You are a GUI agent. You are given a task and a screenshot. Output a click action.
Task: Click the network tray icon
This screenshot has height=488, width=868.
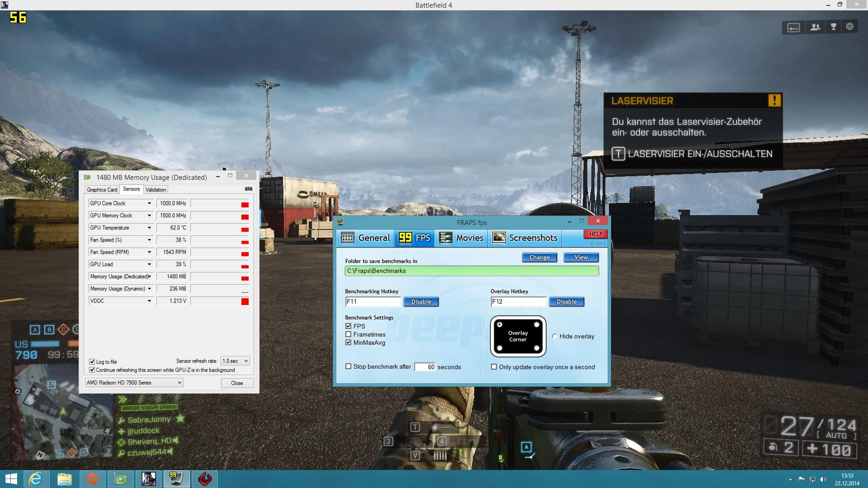812,479
